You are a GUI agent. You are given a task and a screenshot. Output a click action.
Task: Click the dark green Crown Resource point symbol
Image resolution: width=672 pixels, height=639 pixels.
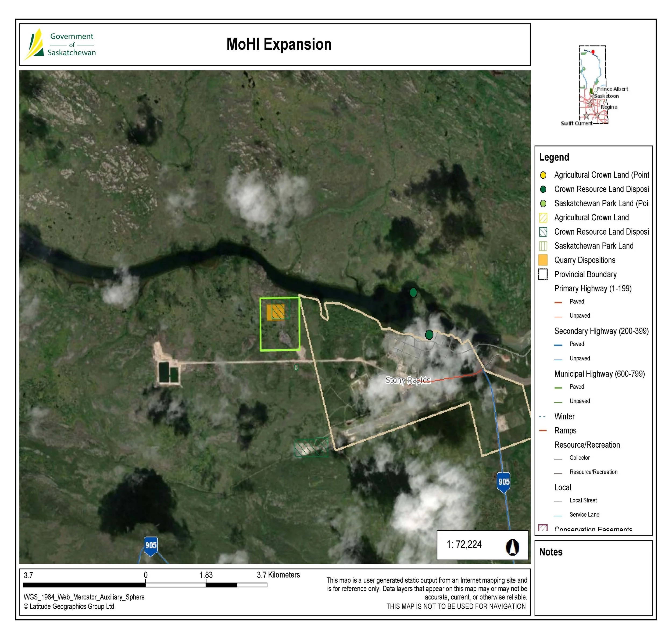(x=543, y=189)
